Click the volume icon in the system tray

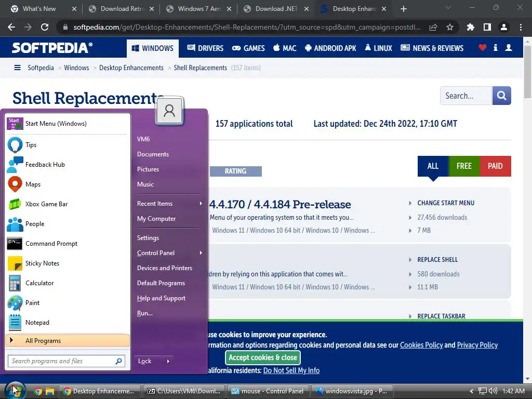493,391
